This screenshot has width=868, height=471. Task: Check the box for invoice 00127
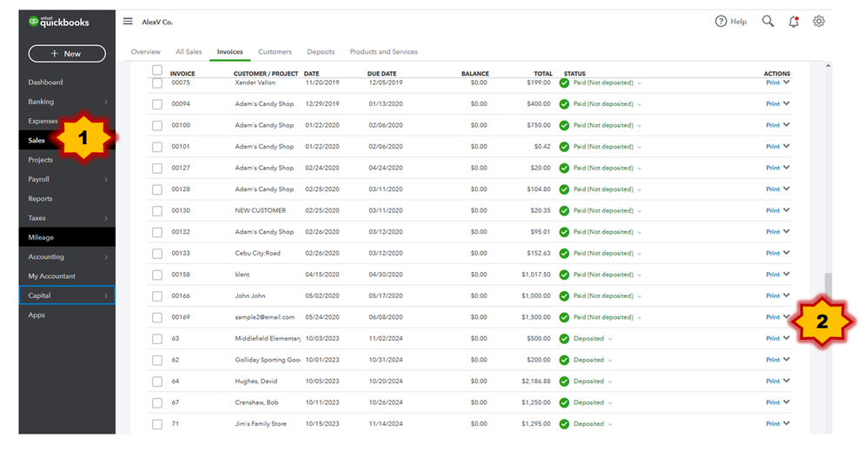tap(157, 169)
